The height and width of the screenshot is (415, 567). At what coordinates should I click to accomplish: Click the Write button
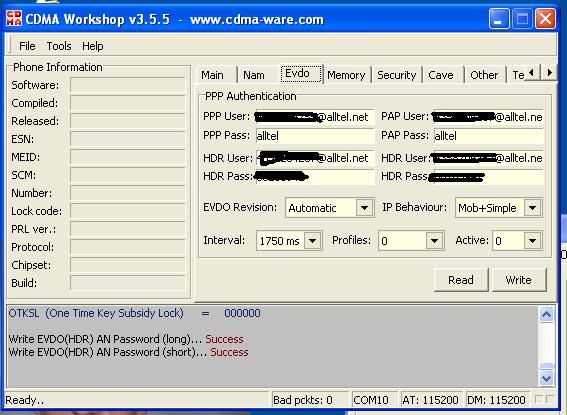coord(519,280)
